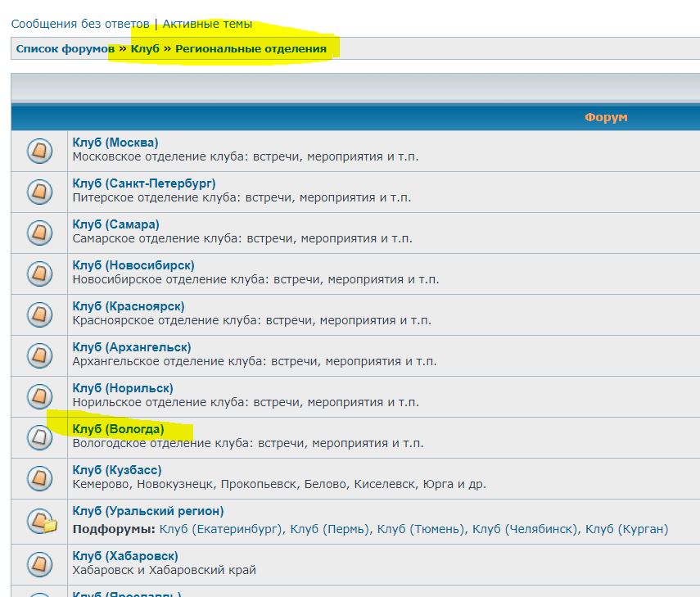Click the forum icon next to Клуб (Новосибирск)
Viewport: 700px width, 597px height.
click(38, 274)
